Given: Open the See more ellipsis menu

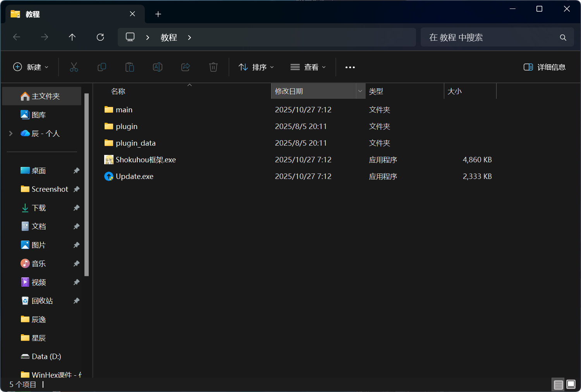Looking at the screenshot, I should 350,67.
